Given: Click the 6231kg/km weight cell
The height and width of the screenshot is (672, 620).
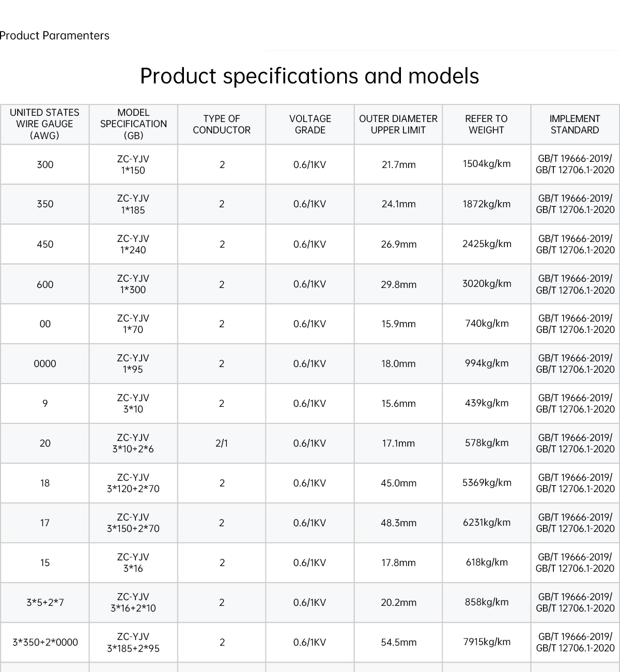Looking at the screenshot, I should click(487, 523).
